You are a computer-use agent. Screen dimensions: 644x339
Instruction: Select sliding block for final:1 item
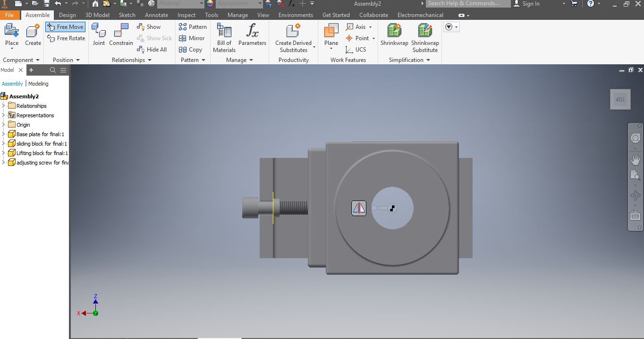click(x=37, y=144)
